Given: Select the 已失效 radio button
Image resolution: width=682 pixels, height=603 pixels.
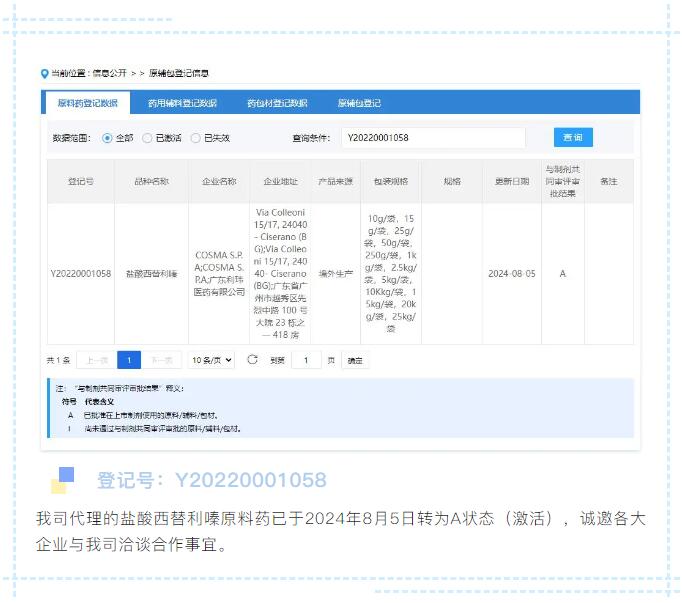Looking at the screenshot, I should point(196,138).
